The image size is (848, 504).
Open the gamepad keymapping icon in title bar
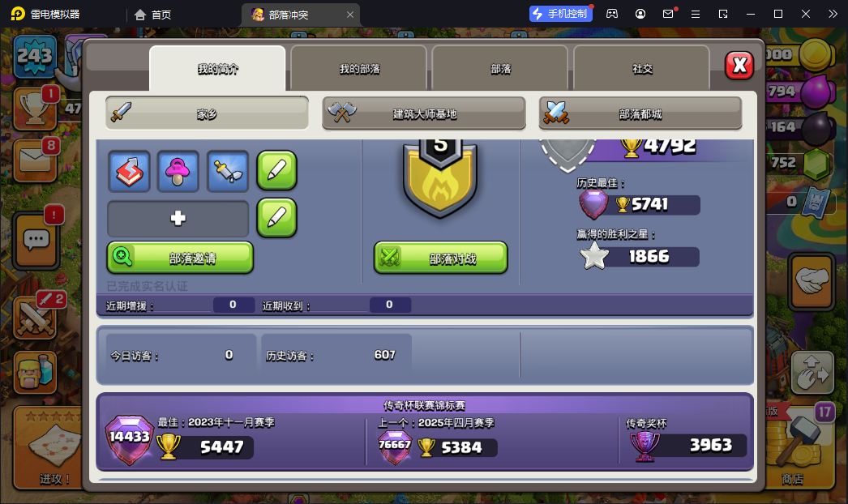click(611, 14)
